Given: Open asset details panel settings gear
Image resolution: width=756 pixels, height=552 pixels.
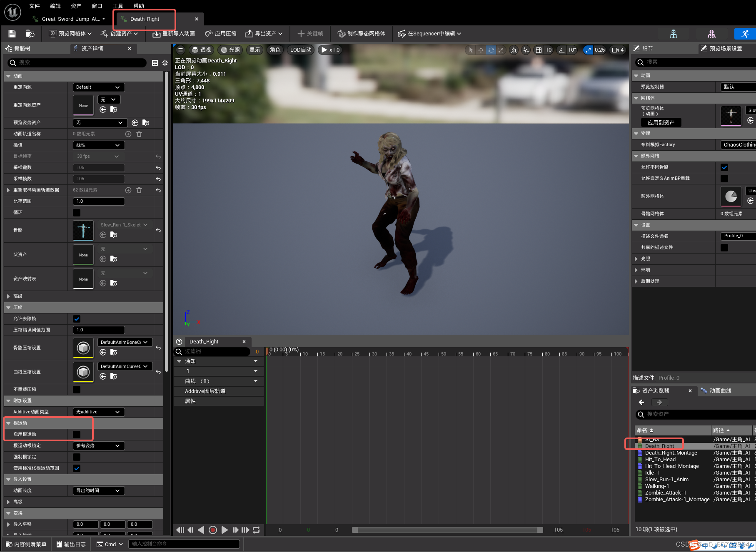Looking at the screenshot, I should (x=165, y=63).
